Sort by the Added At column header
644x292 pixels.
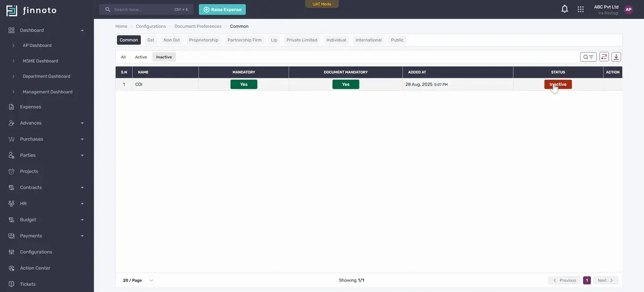coord(458,72)
